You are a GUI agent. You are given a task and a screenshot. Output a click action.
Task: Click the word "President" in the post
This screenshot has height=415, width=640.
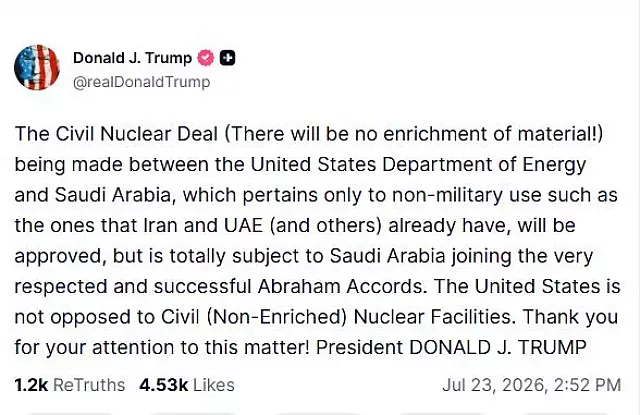360,348
